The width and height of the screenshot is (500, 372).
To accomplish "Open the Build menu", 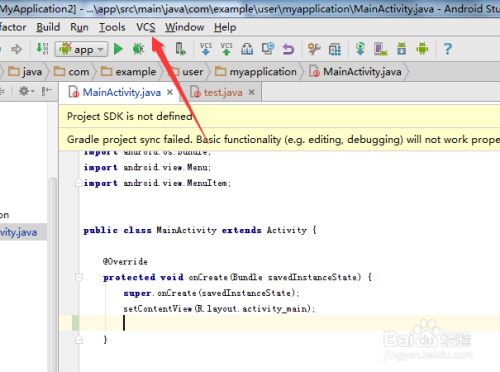I will tap(48, 27).
